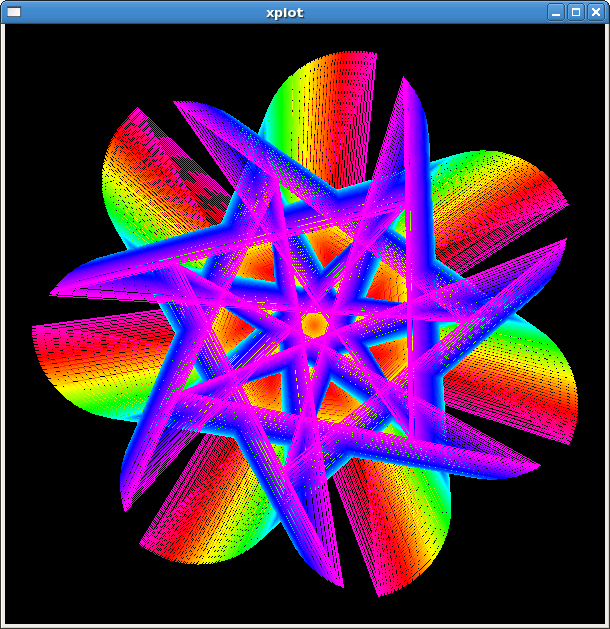
Task: Click the xplot title text
Action: [x=285, y=13]
